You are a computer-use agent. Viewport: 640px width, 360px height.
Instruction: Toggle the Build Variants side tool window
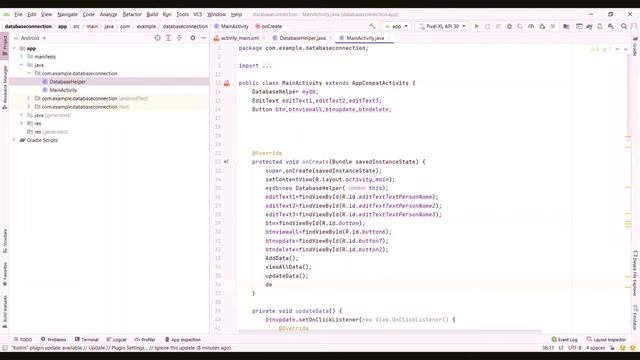click(4, 312)
